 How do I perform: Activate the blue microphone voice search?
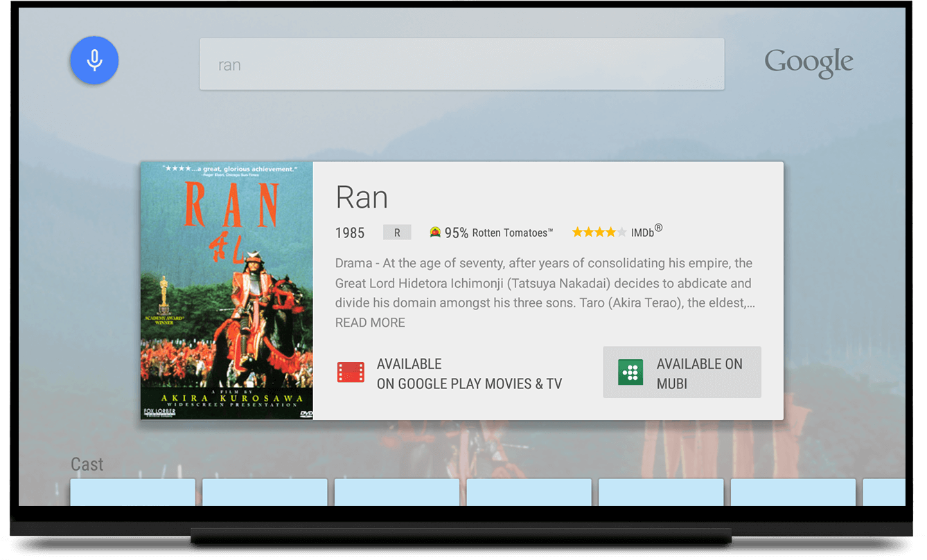tap(94, 61)
